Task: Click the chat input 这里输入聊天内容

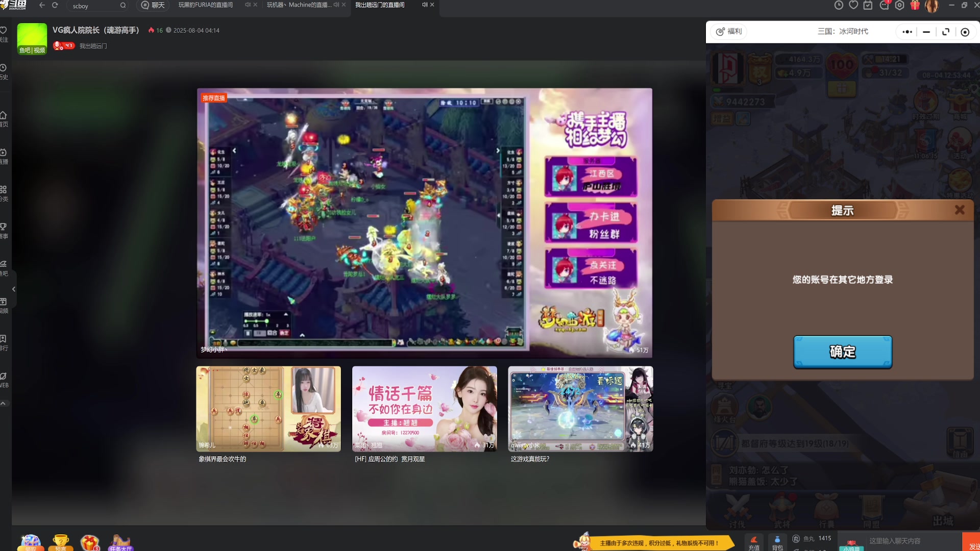Action: [914, 541]
